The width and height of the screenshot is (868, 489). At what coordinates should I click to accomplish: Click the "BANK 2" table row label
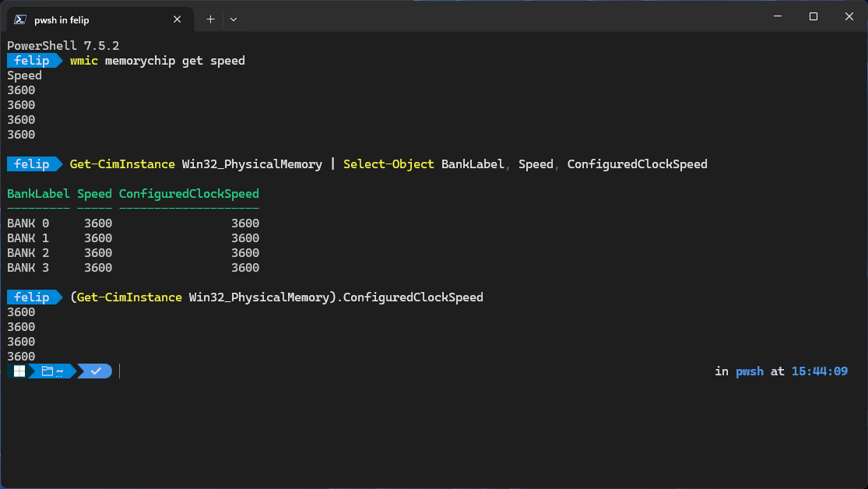point(28,253)
